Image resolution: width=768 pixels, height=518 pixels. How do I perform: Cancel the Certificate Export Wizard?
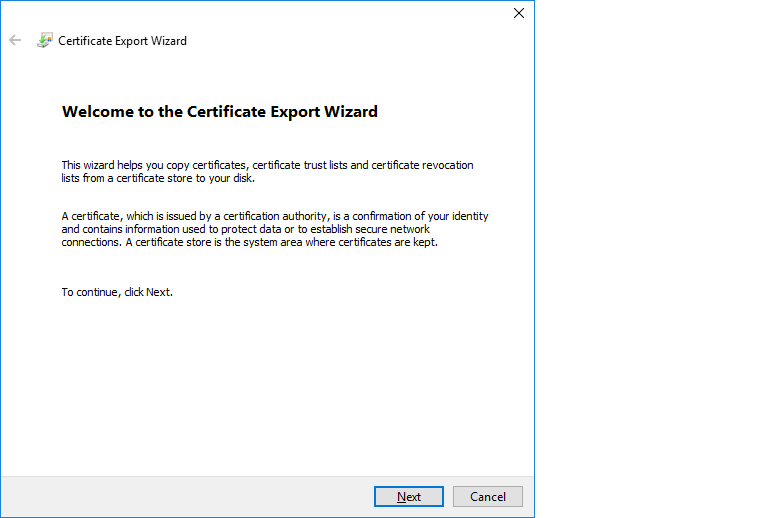tap(488, 497)
